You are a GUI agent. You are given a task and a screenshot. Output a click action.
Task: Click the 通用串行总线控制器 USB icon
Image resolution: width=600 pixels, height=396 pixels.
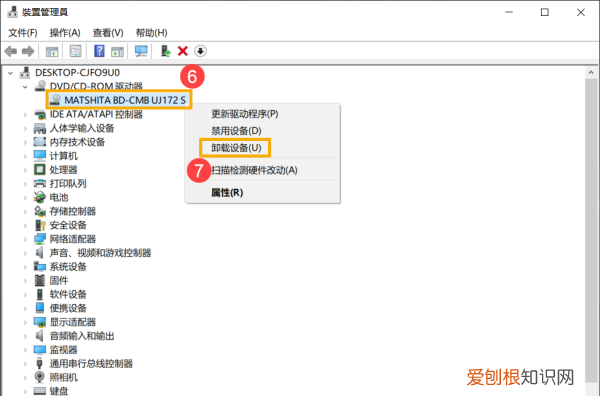click(x=40, y=363)
